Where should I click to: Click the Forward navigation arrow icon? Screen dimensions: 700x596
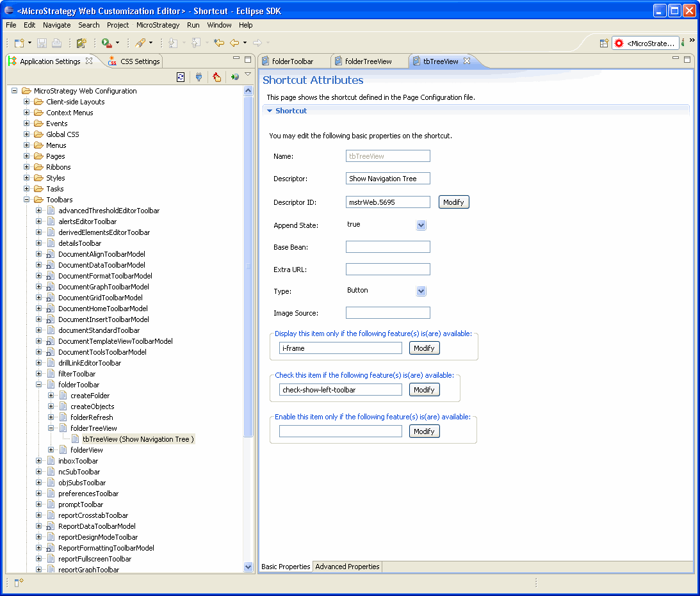(x=257, y=43)
